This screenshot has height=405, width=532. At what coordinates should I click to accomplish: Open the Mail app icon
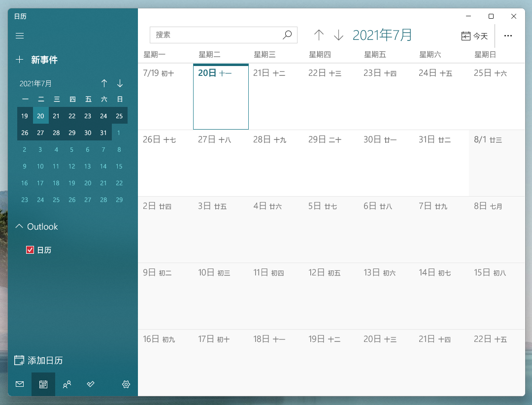(20, 384)
